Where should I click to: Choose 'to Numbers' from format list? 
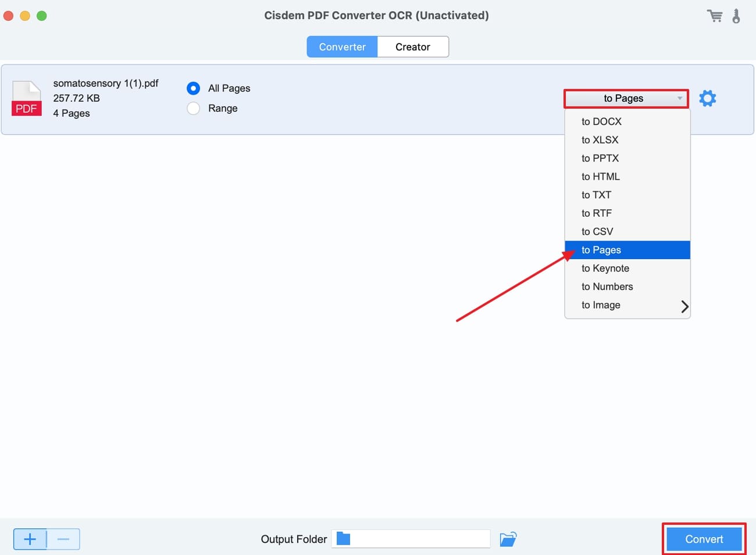627,287
